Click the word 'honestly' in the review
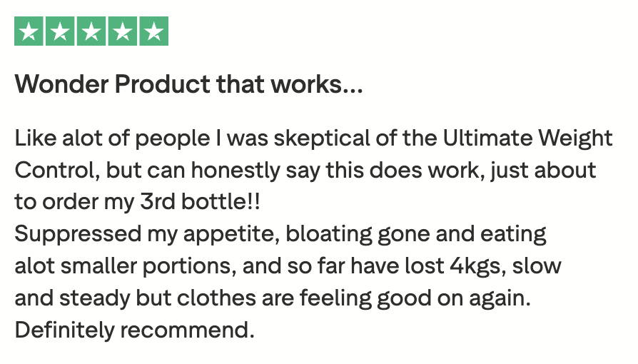 236,170
